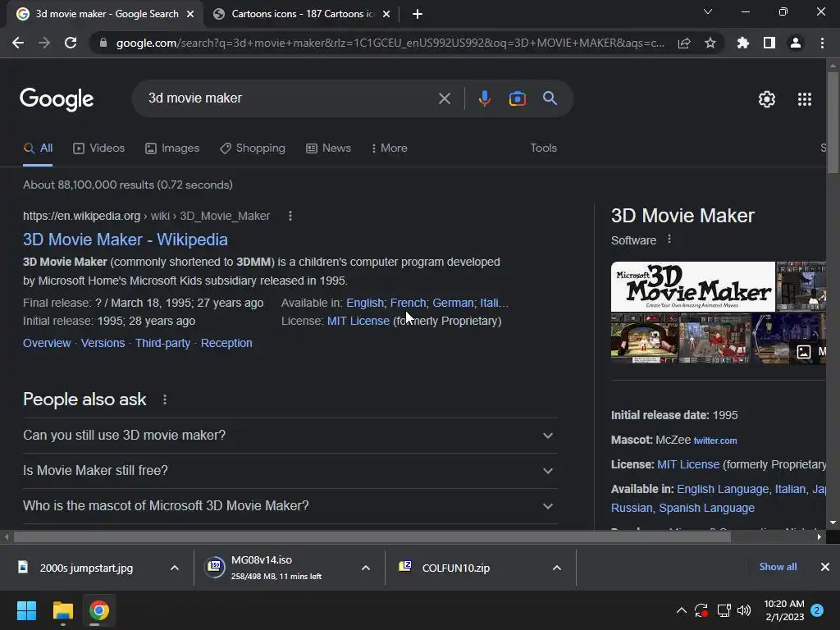Switch to Images results
Image resolution: width=840 pixels, height=630 pixels.
point(172,148)
